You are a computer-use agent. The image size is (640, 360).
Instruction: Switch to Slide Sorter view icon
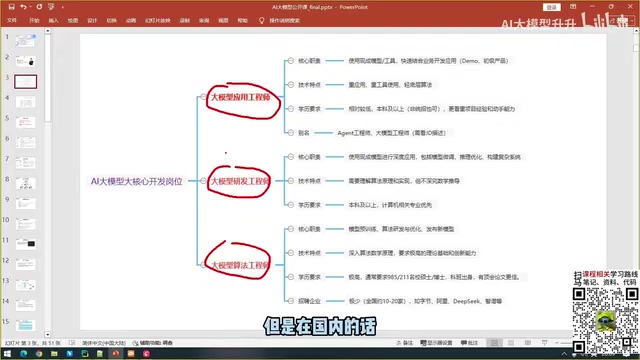pyautogui.click(x=511, y=343)
